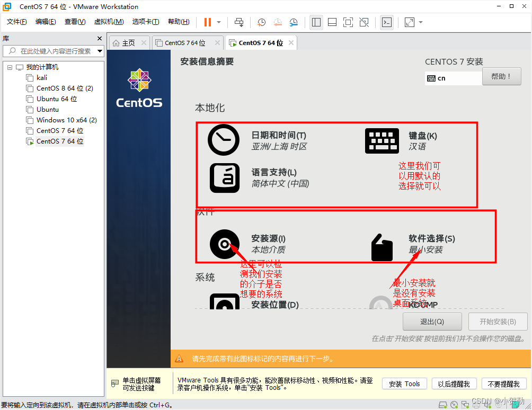532x410 pixels.
Task: Pause the virtual machine with the orange pause icon
Action: [207, 22]
